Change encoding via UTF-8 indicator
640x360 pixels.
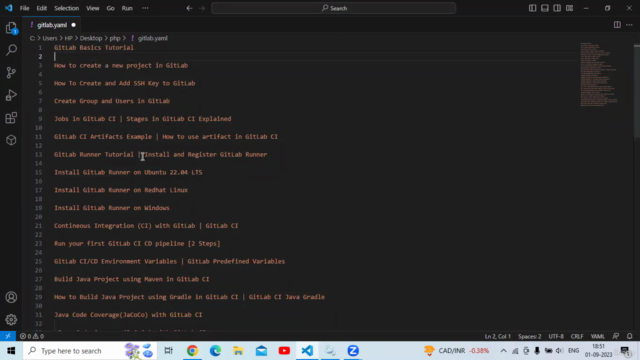556,336
